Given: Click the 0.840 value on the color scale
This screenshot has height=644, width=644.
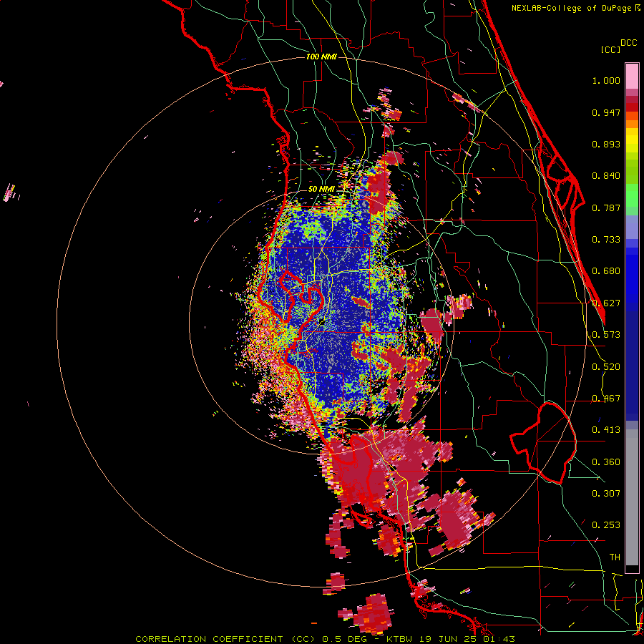Looking at the screenshot, I should click(x=606, y=176).
